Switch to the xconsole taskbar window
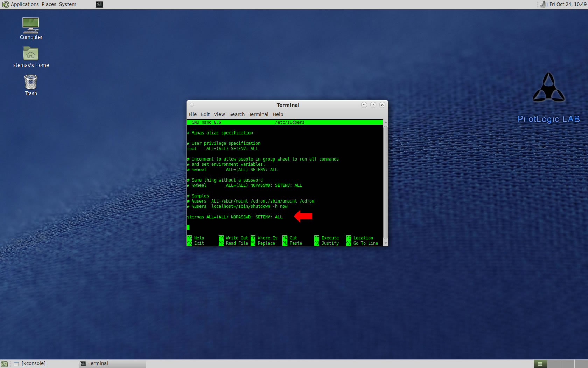 pyautogui.click(x=33, y=363)
